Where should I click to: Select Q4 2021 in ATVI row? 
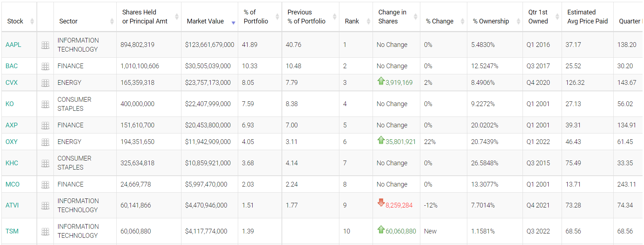tap(538, 205)
